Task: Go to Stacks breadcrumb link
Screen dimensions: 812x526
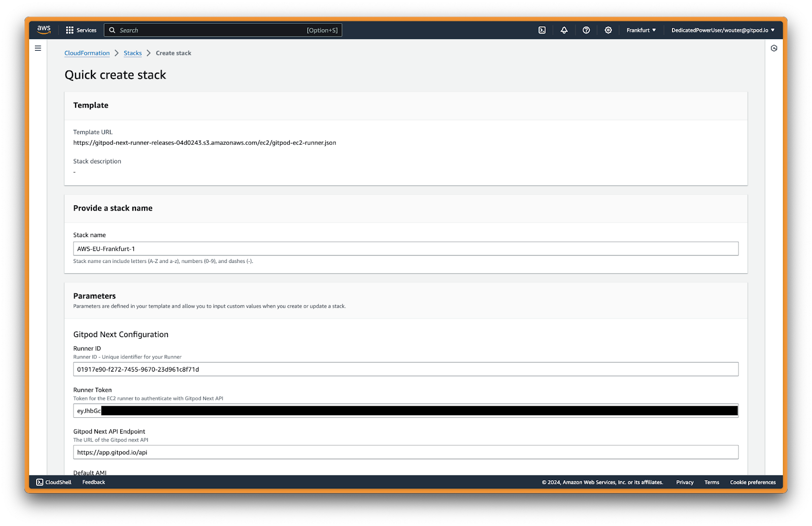Action: click(132, 53)
